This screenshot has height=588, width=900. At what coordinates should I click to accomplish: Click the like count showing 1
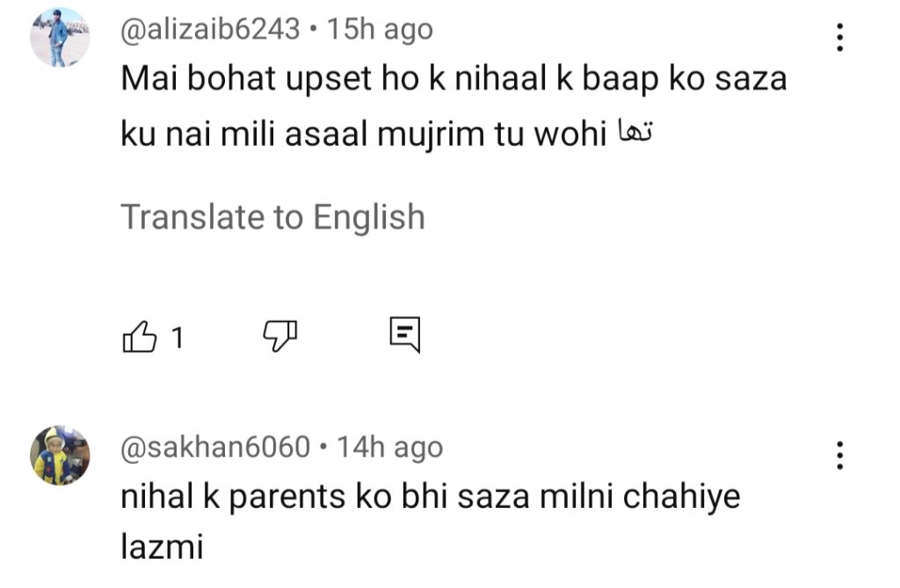[178, 338]
